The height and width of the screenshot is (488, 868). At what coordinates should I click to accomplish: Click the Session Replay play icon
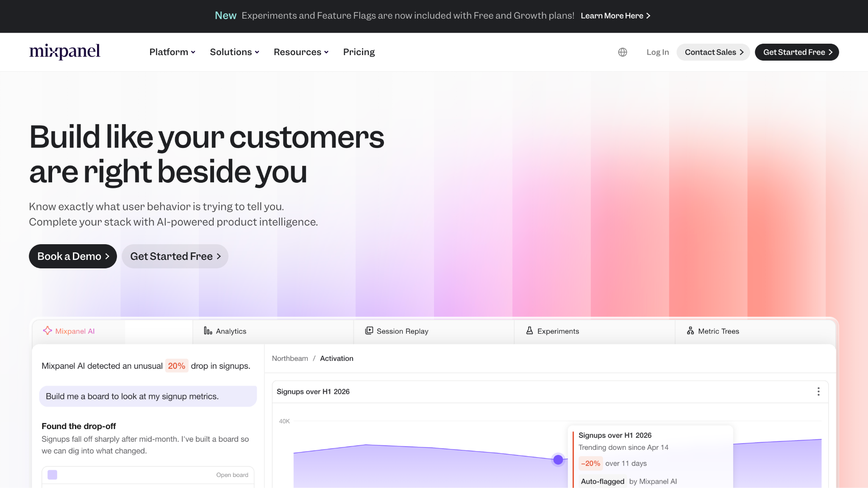point(369,331)
